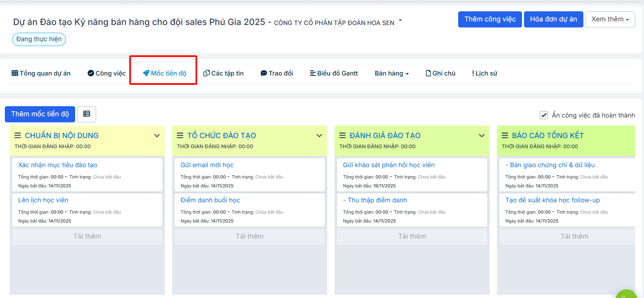Switch to the Trao đổi discussion tab

(277, 73)
